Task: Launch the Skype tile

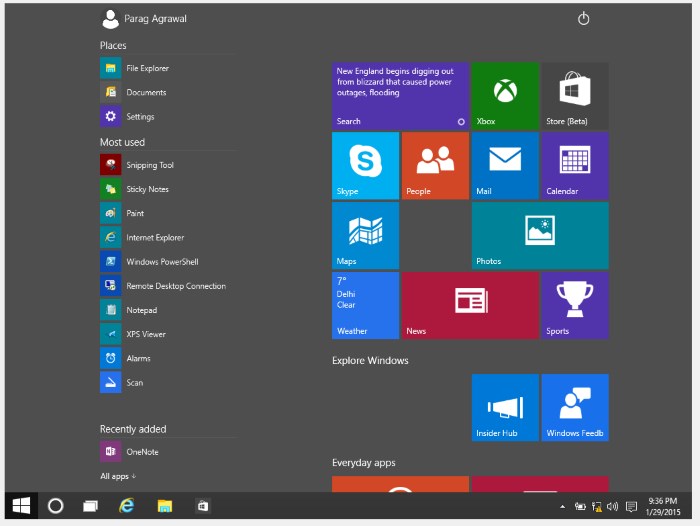Action: pos(366,166)
